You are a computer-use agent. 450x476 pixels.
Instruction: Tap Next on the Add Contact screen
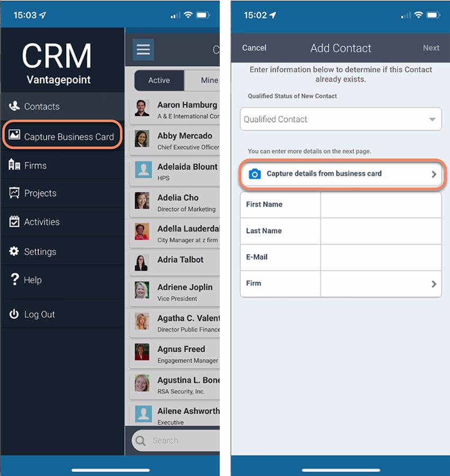click(x=431, y=48)
